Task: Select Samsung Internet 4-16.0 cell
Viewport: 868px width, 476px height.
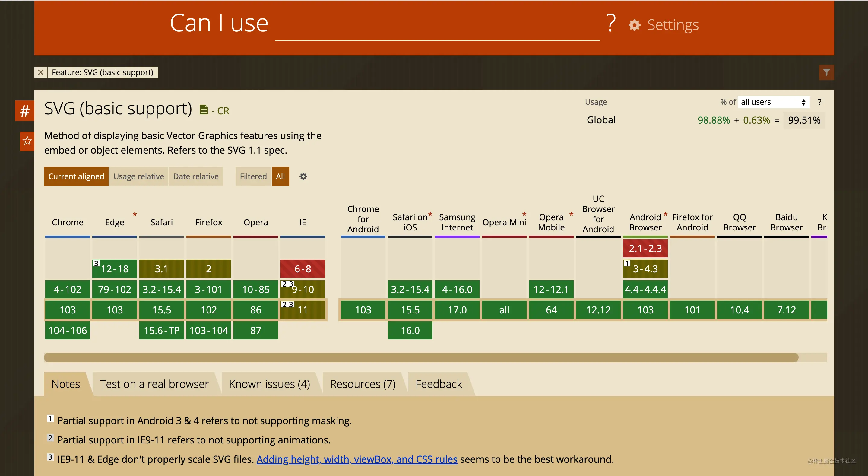Action: [457, 289]
